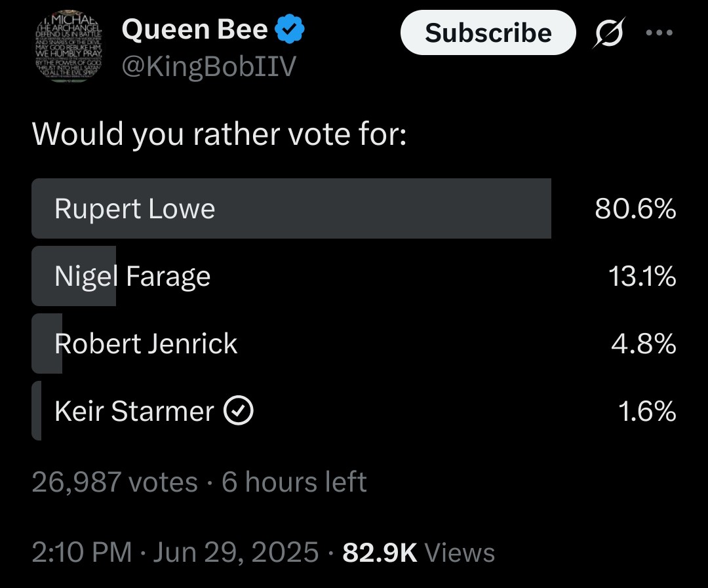Click the Queen Bee display name
708x588 pixels.
[195, 29]
